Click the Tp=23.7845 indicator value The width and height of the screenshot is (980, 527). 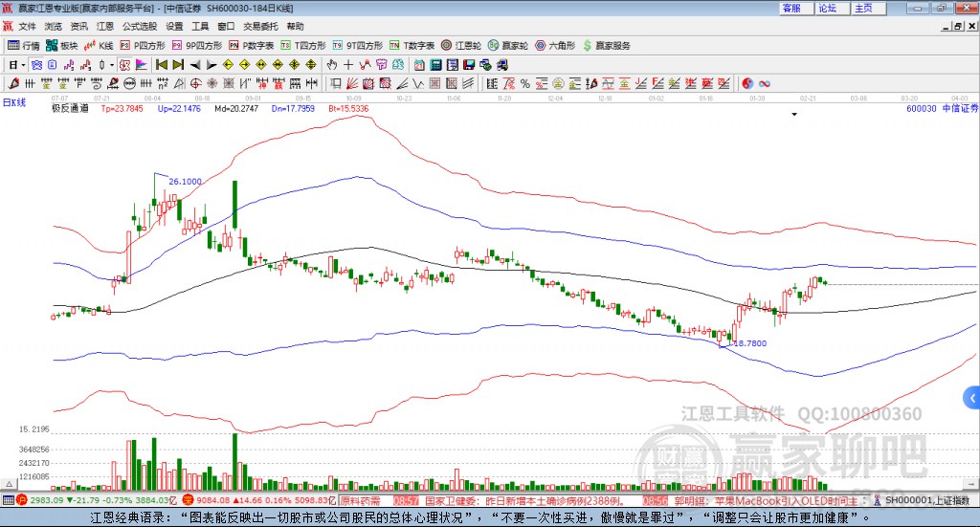pos(122,108)
